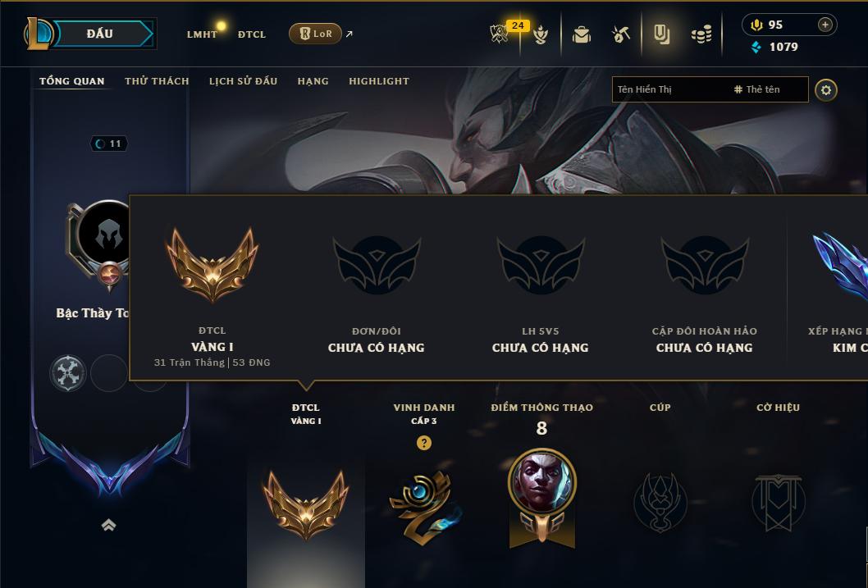Go to the Hạng tab
The image size is (868, 588).
[313, 80]
